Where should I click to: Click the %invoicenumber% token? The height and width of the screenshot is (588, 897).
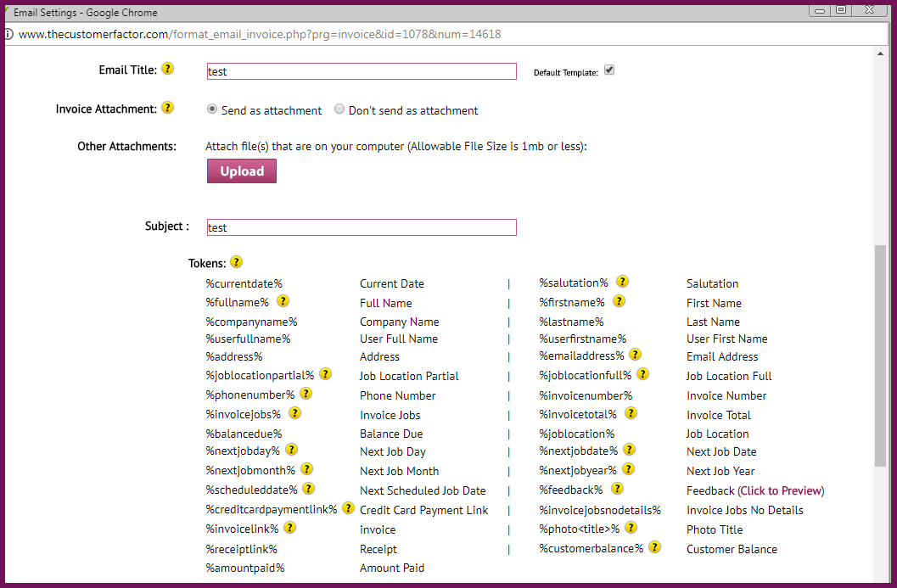click(x=586, y=395)
